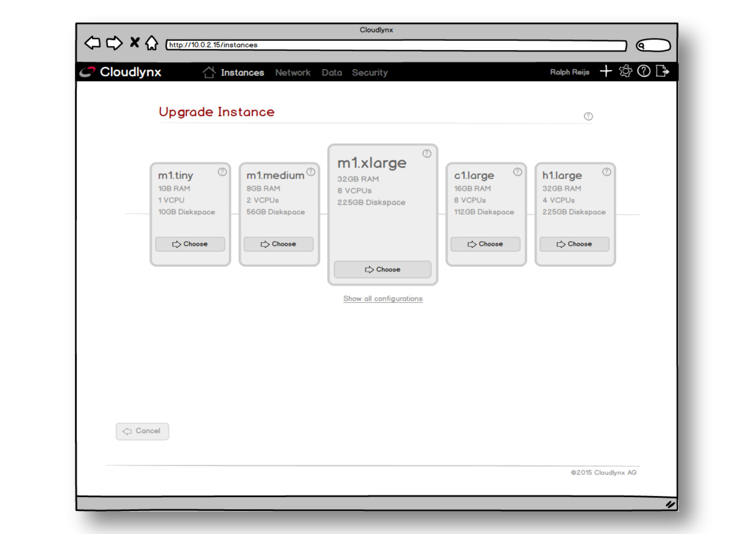
Task: Click the plus icon in navbar
Action: pyautogui.click(x=606, y=71)
